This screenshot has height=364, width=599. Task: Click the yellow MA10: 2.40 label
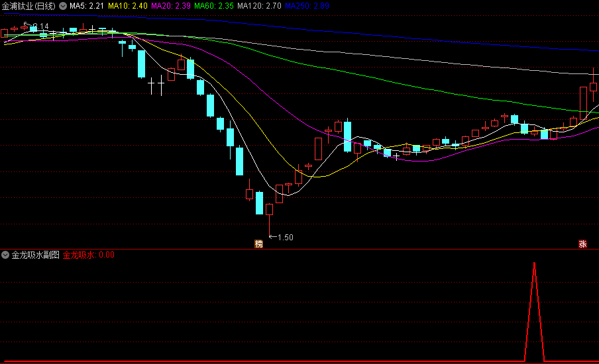(128, 6)
